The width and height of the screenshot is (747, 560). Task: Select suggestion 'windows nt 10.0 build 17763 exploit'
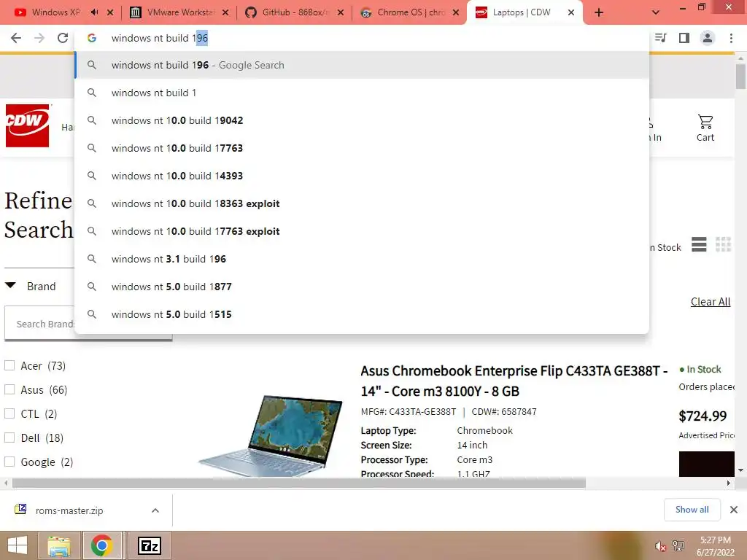click(362, 231)
